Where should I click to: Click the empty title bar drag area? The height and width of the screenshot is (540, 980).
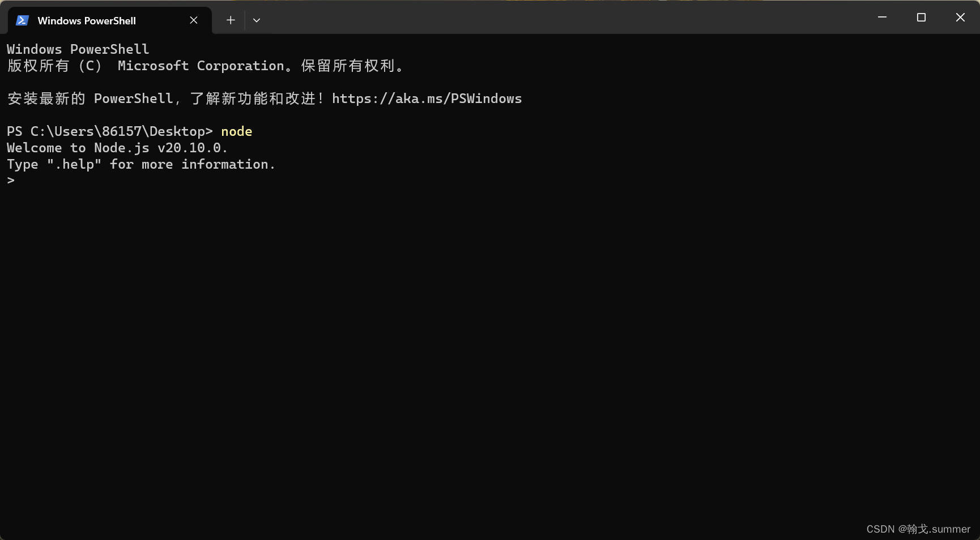[x=566, y=18]
